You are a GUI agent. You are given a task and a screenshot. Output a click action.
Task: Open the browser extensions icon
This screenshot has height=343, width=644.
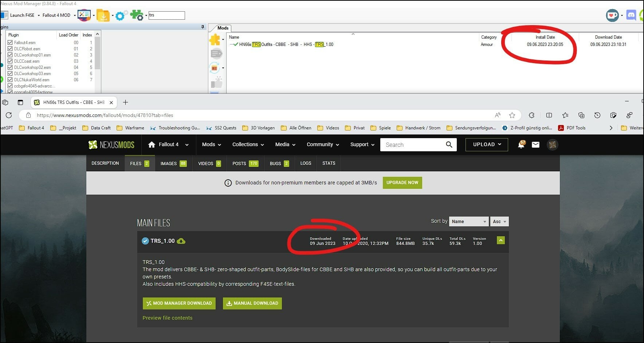coord(531,115)
